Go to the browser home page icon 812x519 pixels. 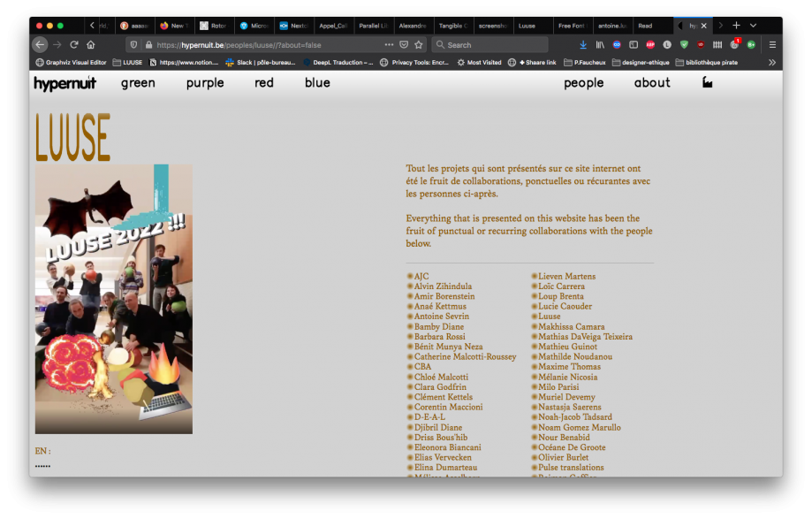[x=91, y=44]
